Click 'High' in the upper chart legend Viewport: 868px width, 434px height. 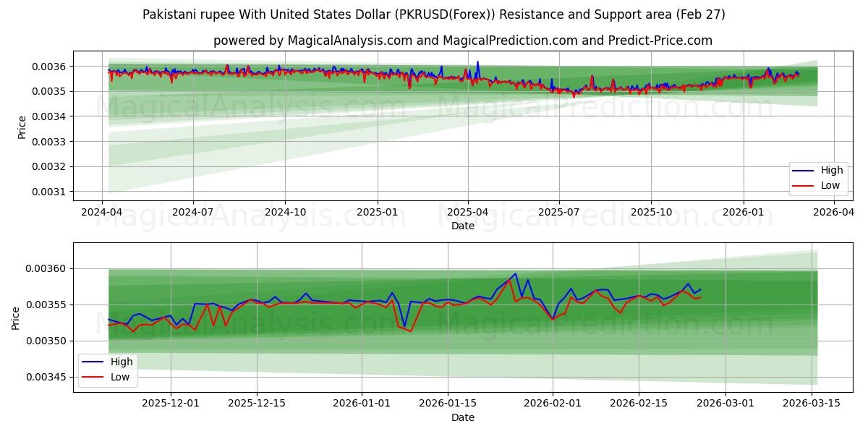click(832, 171)
